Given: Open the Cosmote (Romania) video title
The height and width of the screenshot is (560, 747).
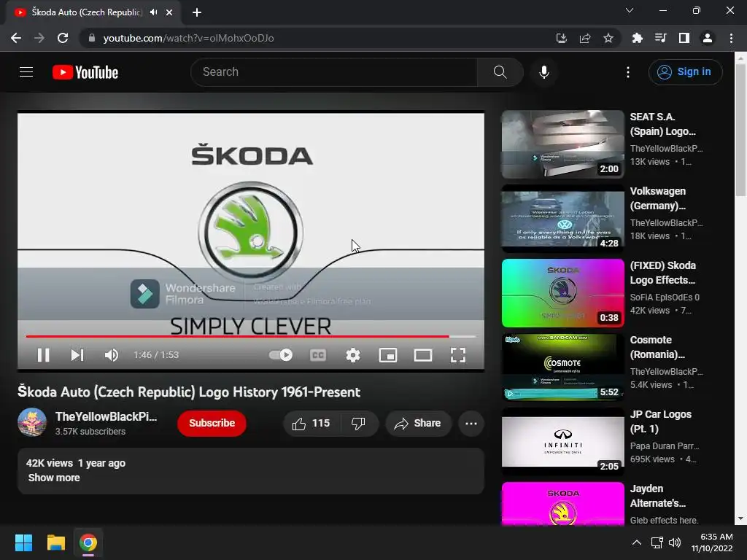Looking at the screenshot, I should (x=657, y=347).
